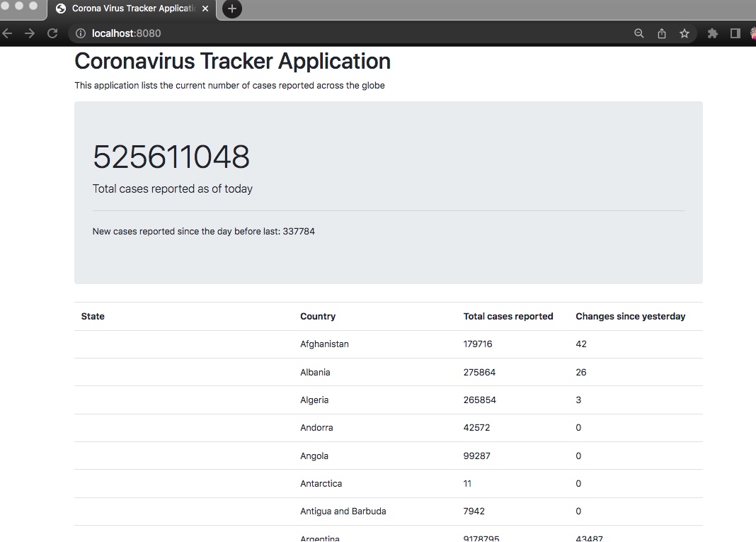Toggle the browser side panel icon
Screen dimensions: 756x542
coord(735,33)
